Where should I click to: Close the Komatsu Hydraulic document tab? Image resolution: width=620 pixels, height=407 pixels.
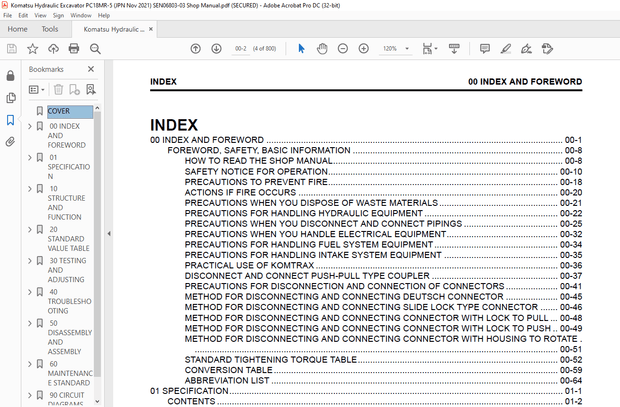point(151,29)
